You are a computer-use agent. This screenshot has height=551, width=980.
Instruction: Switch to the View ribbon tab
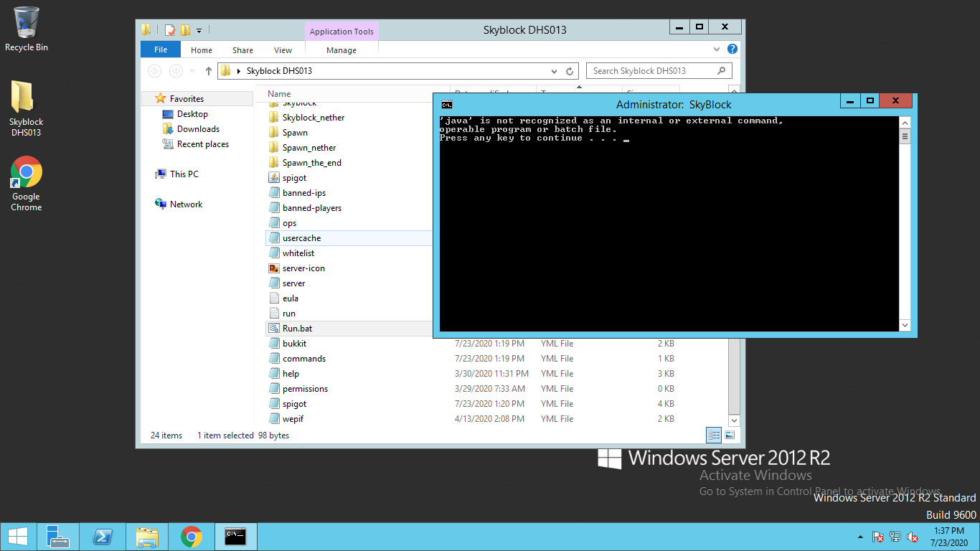click(x=283, y=50)
